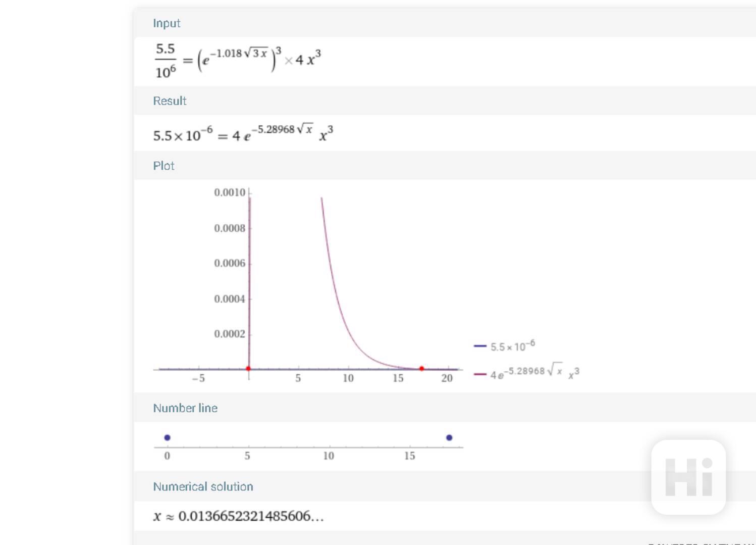This screenshot has width=756, height=545.
Task: Click legend label 5.5×10^-6
Action: (513, 346)
